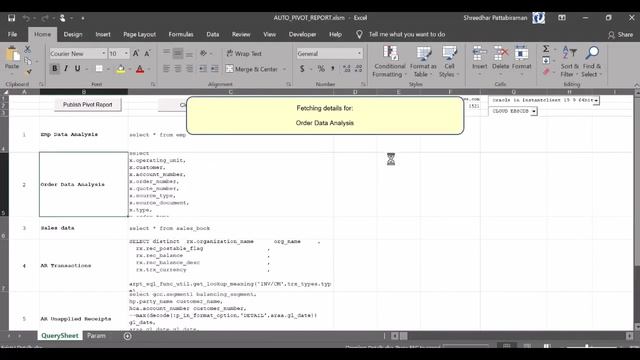Viewport: 640px width, 360px height.
Task: Apply yellow fill color
Action: (x=120, y=69)
